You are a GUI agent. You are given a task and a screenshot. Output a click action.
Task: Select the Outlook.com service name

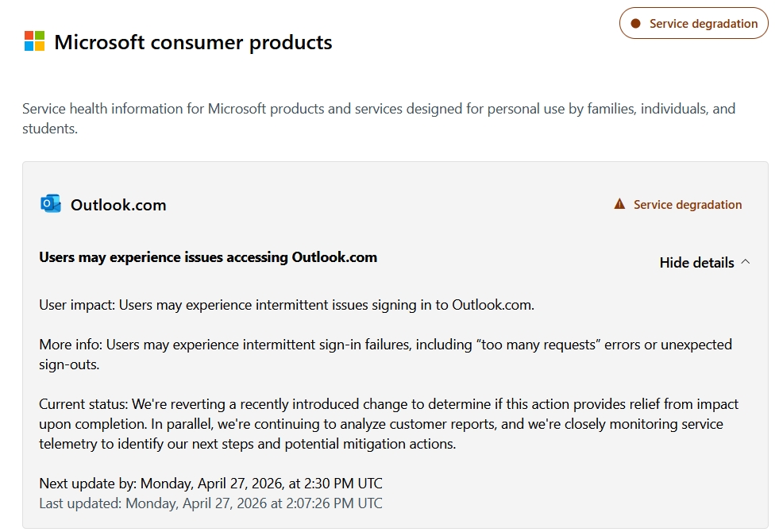pyautogui.click(x=118, y=205)
